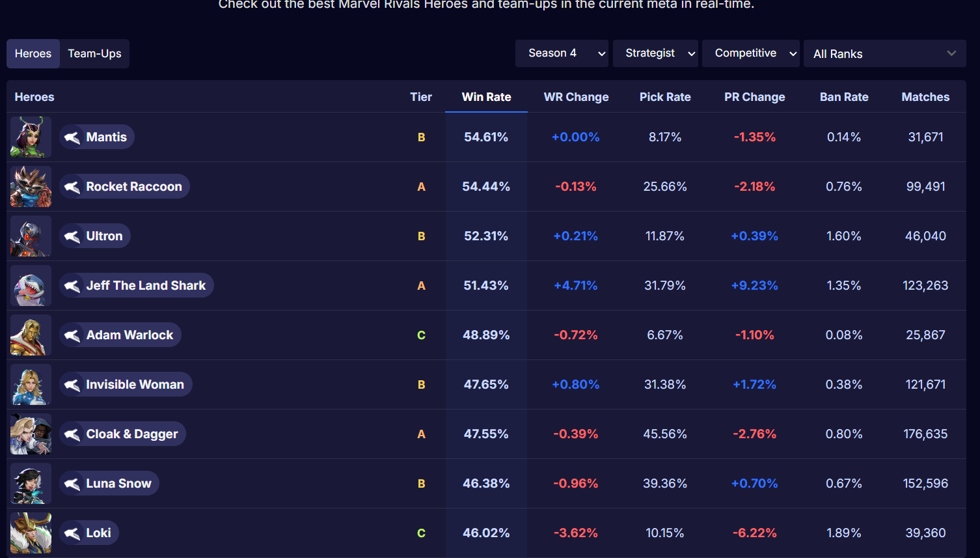Click Ultron's win rate 52.31%

coord(486,236)
